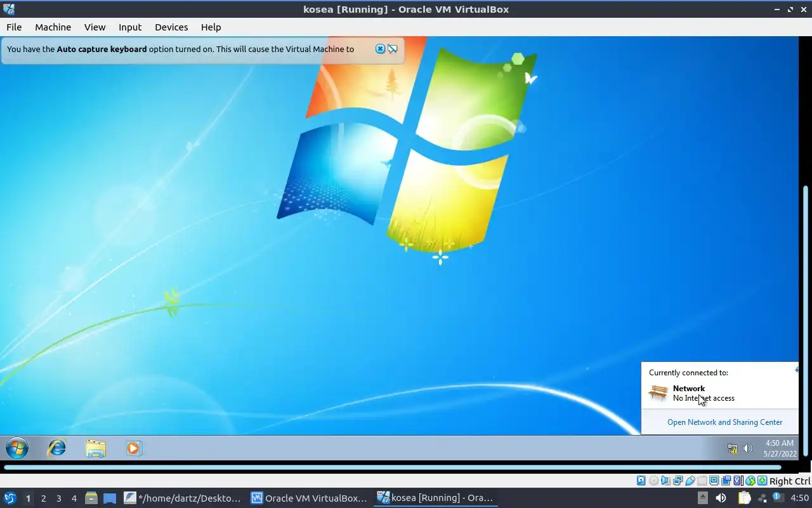Open the host file manager panel icon
812x508 pixels.
coord(91,498)
